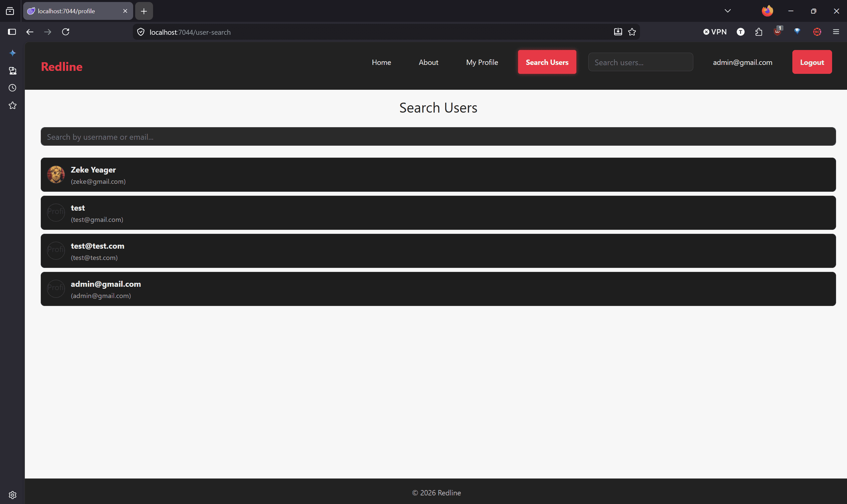Close the localhost:7044/profile tab

click(x=125, y=11)
